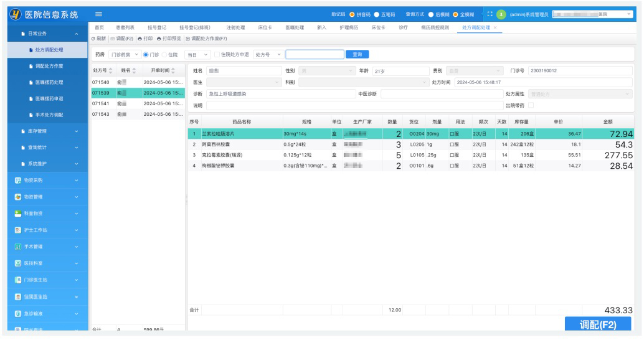Expand the 查询统计 sidebar section
Viewport: 644px width, 340px height.
coord(47,148)
